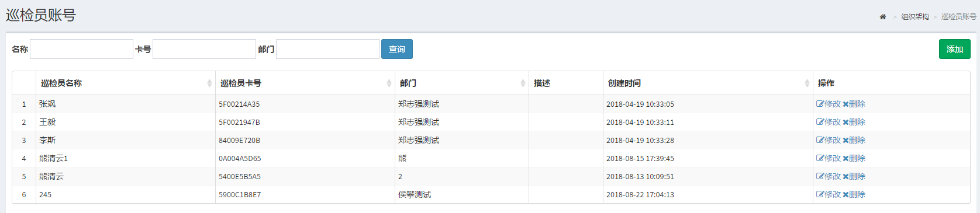Image resolution: width=980 pixels, height=213 pixels.
Task: Edit the 熊清云1 row with 修改
Action: (829, 158)
